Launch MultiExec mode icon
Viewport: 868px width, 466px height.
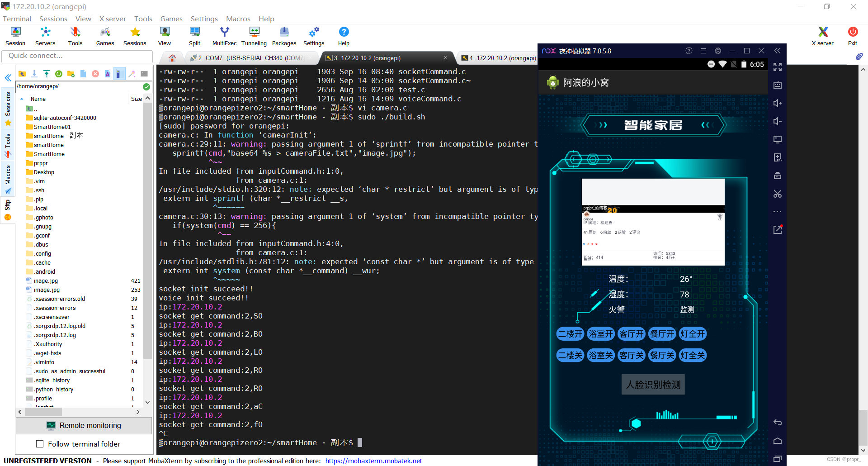pyautogui.click(x=224, y=36)
